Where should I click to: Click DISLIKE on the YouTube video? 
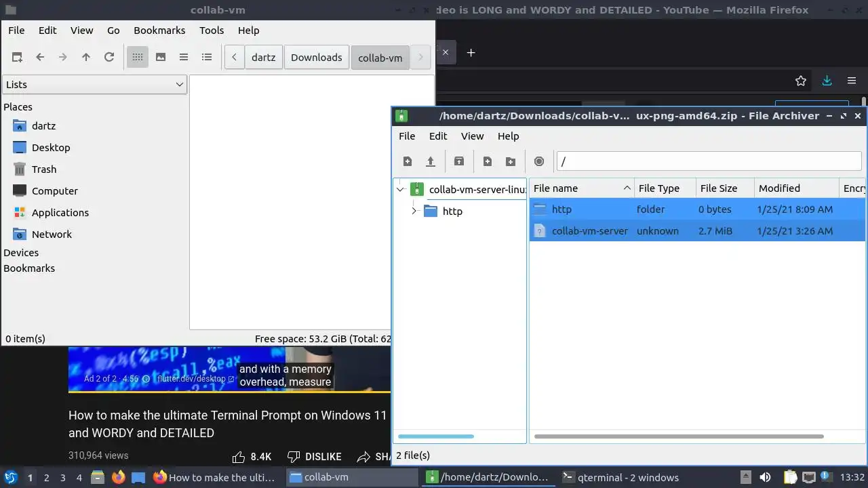click(x=314, y=457)
